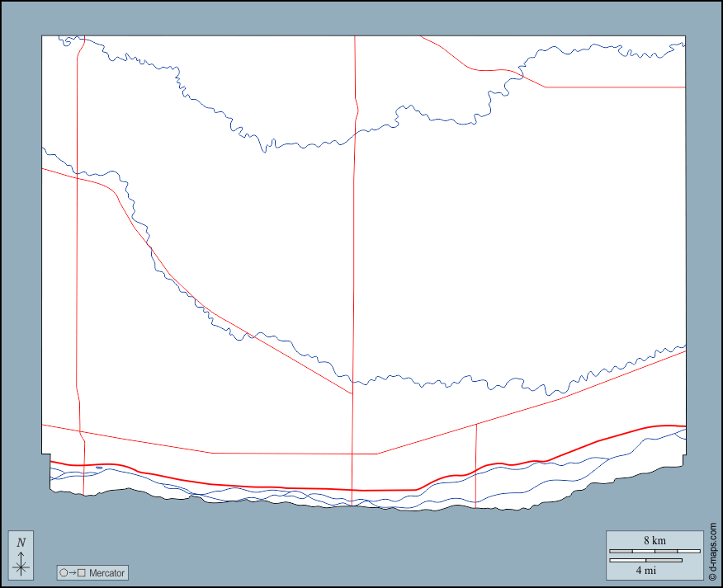
Task: Click the north arrow compass icon
Action: pos(21,557)
